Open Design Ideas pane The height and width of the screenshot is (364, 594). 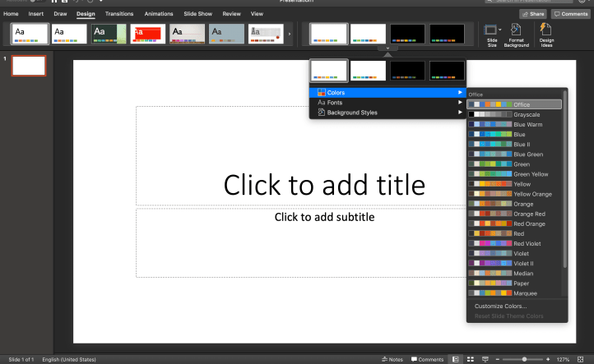click(x=546, y=35)
